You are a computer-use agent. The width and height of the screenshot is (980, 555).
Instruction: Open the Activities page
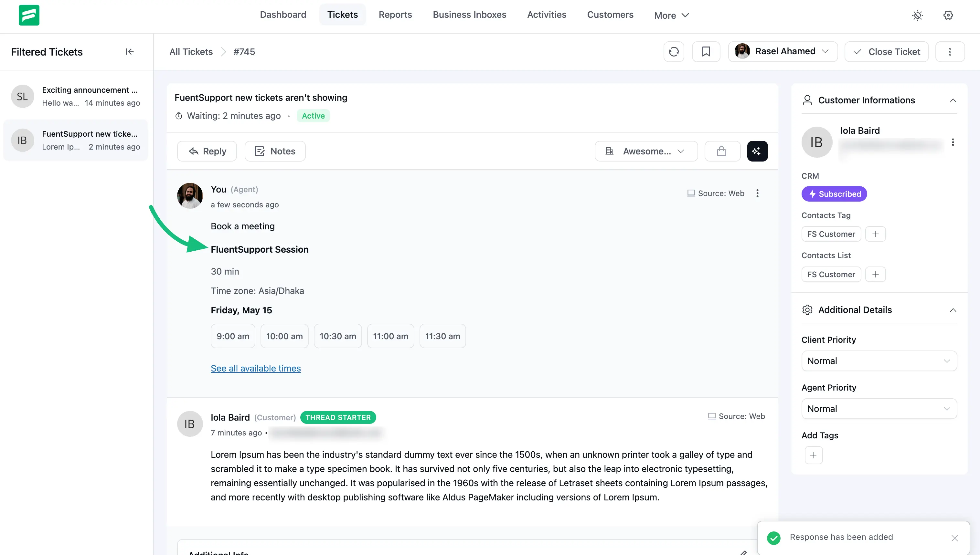(x=547, y=15)
